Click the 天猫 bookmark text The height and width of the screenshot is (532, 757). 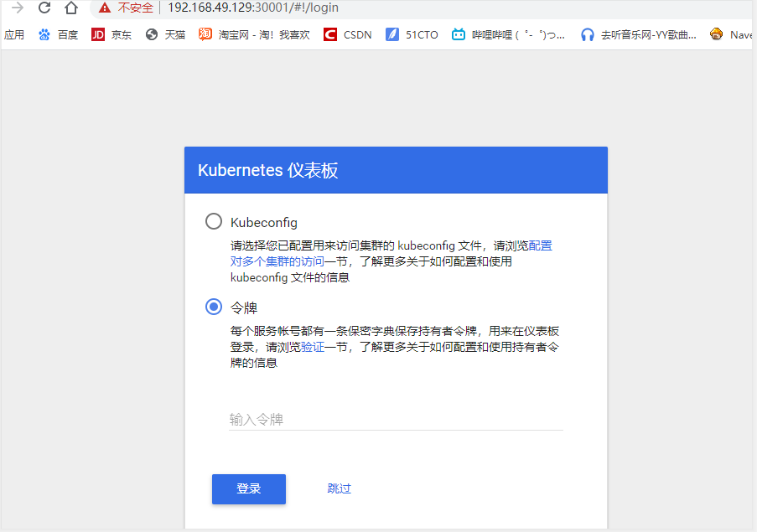pyautogui.click(x=174, y=34)
